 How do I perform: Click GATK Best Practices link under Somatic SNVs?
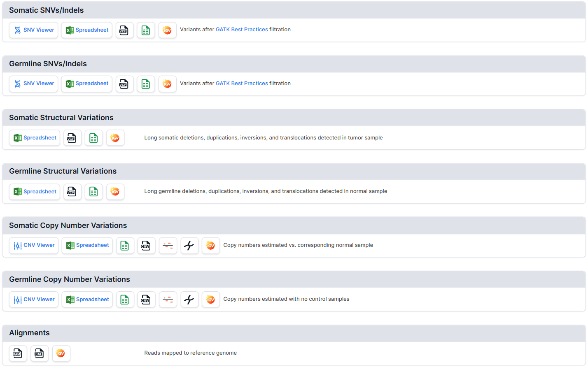point(242,30)
